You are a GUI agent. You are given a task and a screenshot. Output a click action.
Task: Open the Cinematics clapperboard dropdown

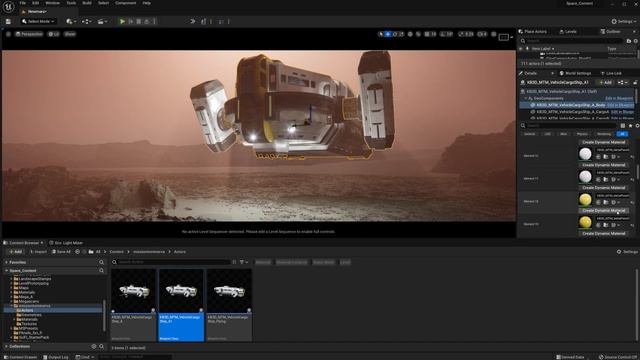point(102,21)
